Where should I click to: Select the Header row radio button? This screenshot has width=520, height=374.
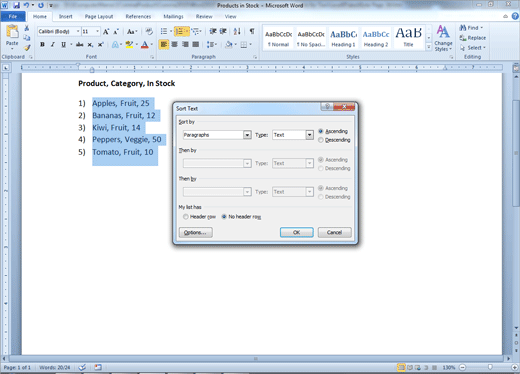(x=186, y=217)
